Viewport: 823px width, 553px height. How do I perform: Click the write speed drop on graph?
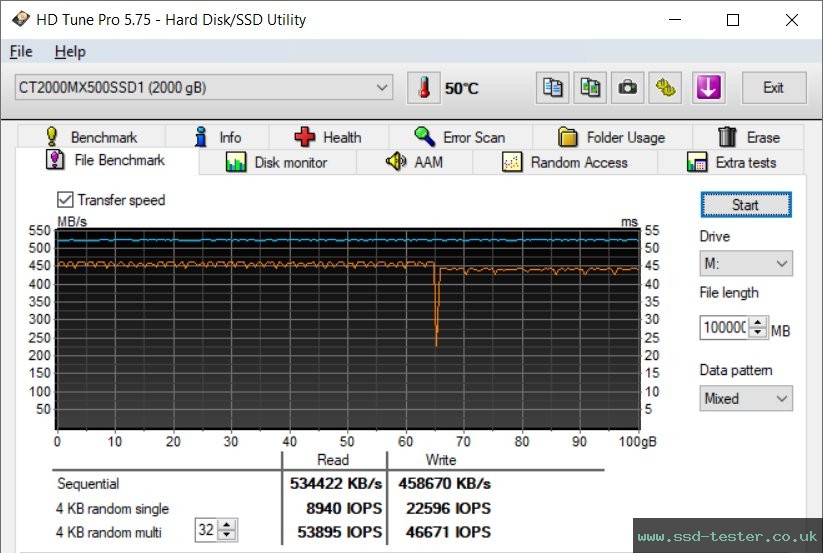tap(436, 307)
